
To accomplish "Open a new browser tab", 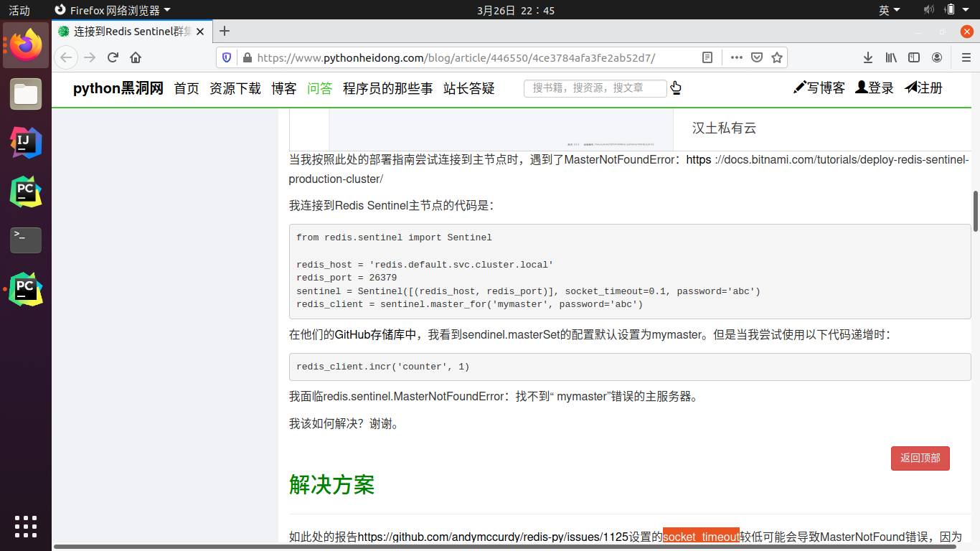I will click(x=225, y=31).
